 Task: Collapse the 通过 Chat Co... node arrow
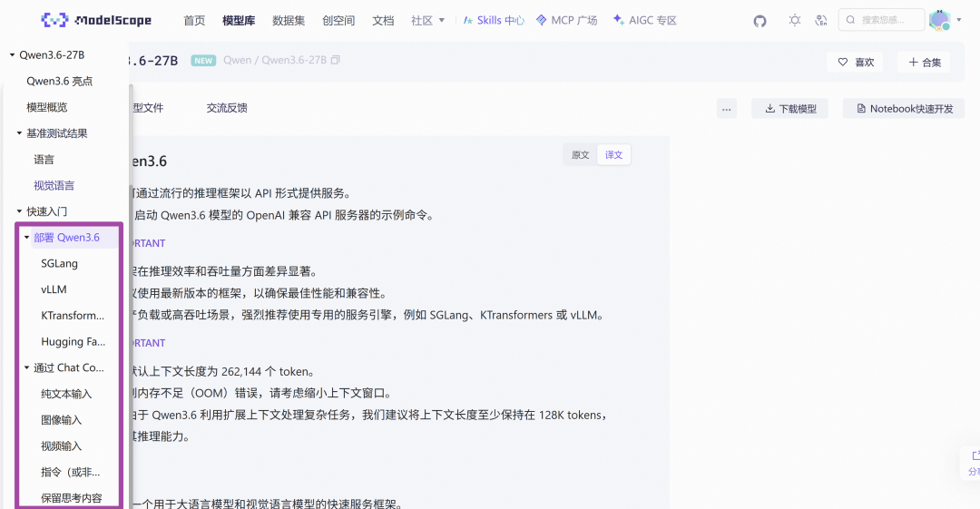click(x=27, y=367)
